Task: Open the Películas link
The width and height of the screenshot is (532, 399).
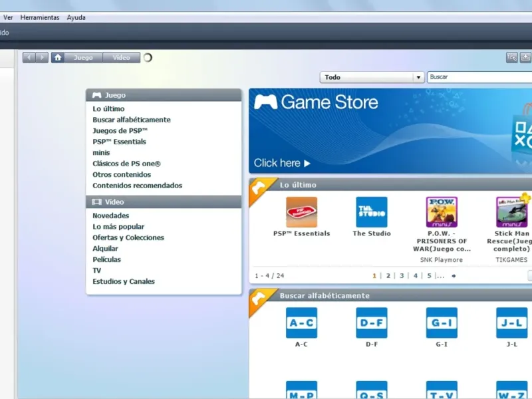Action: (x=107, y=259)
